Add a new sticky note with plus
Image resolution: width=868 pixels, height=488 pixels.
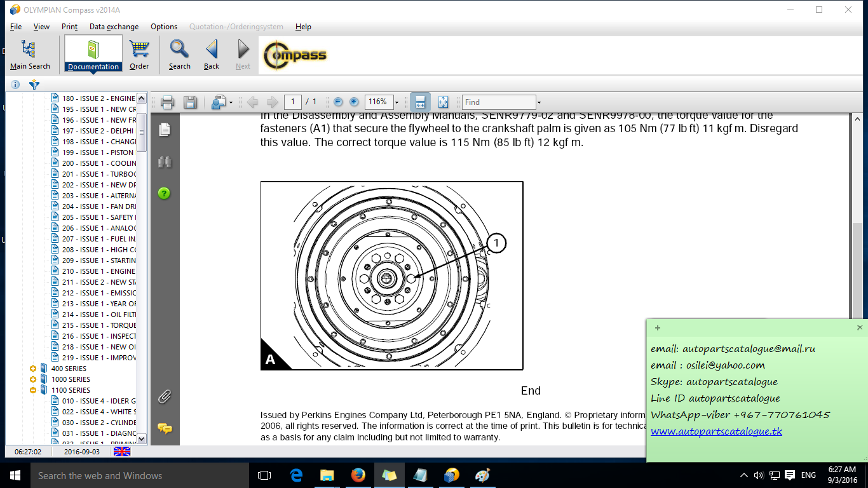(x=658, y=328)
